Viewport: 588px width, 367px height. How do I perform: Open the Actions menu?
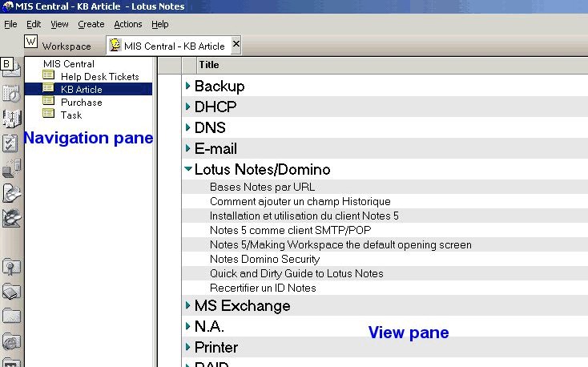click(x=128, y=24)
